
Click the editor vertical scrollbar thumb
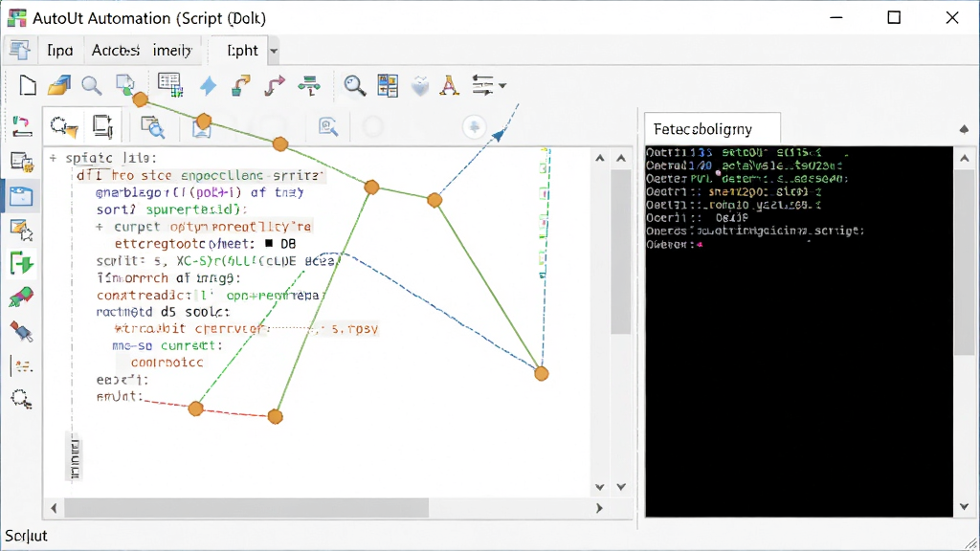pyautogui.click(x=620, y=253)
